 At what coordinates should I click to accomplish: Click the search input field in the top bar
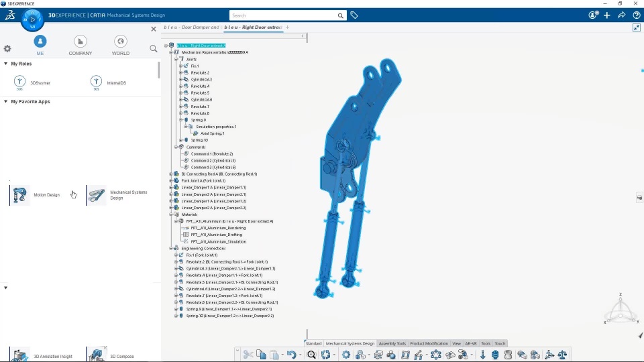click(283, 15)
